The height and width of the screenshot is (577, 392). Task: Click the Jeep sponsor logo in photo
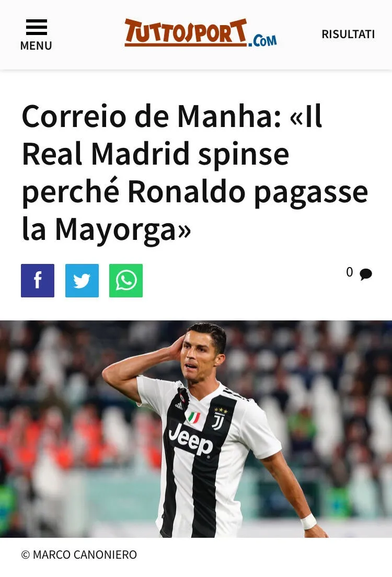pyautogui.click(x=191, y=440)
